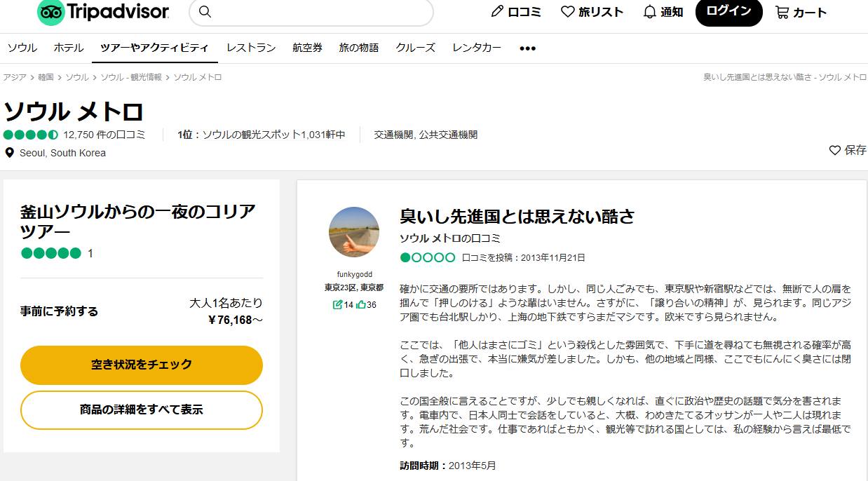Select the レストラン navigation tab

pyautogui.click(x=251, y=48)
